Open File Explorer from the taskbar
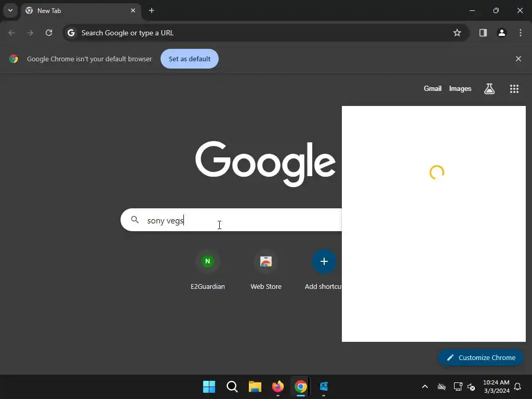The image size is (532, 399). [x=255, y=387]
